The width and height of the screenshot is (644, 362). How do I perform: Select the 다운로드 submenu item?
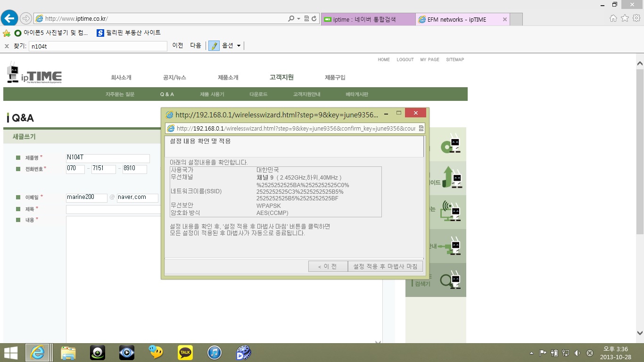coord(258,94)
